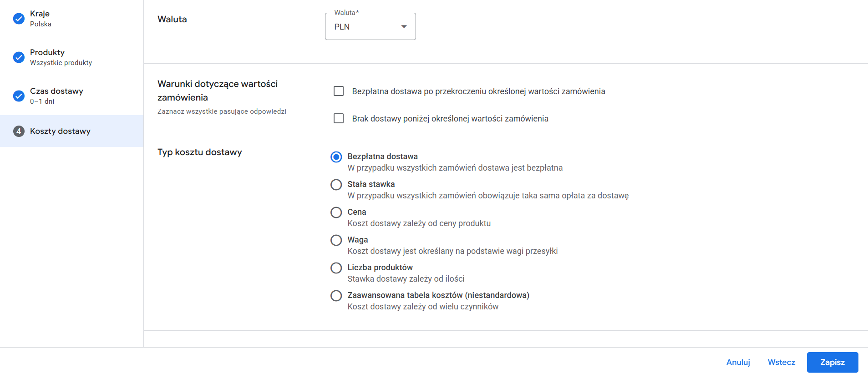Image resolution: width=868 pixels, height=374 pixels.
Task: Choose the Cena delivery cost type
Action: pos(336,212)
